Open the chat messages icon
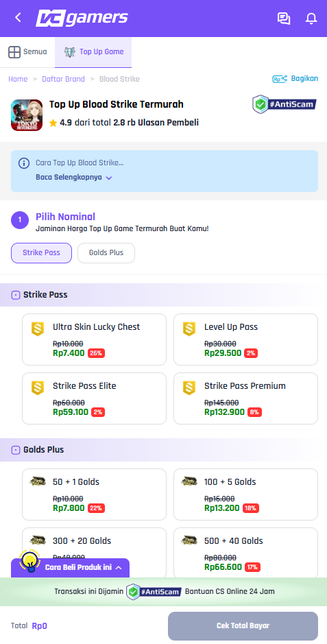The image size is (327, 644). tap(284, 19)
